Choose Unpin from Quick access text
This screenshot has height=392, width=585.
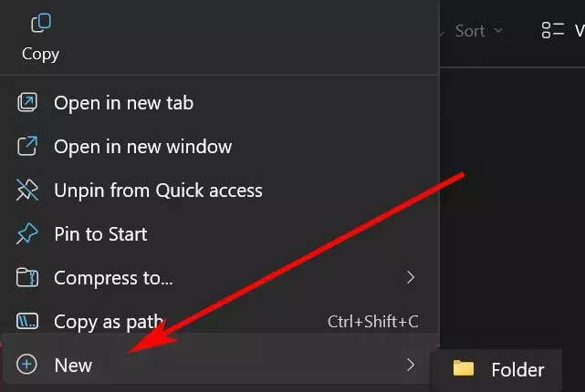point(158,191)
